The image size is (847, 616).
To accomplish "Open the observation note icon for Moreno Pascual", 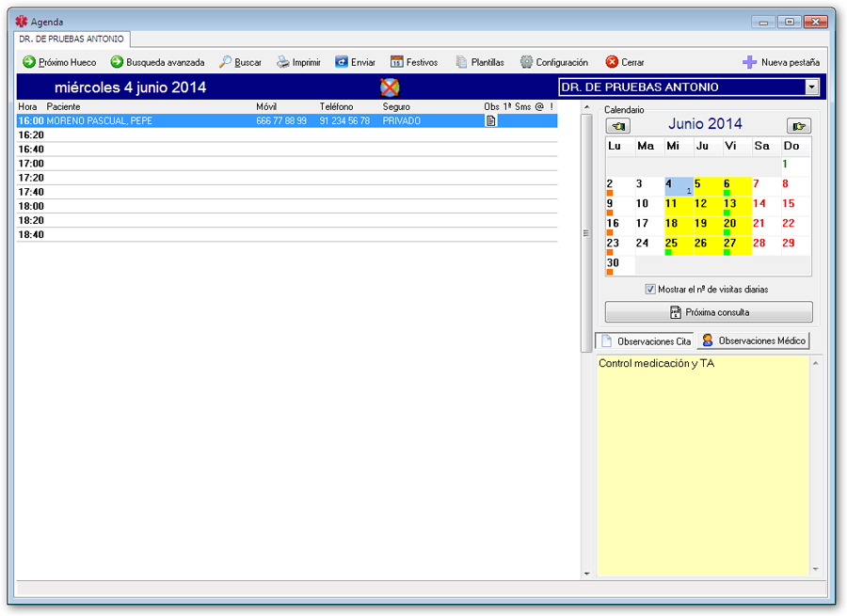I will (x=490, y=121).
